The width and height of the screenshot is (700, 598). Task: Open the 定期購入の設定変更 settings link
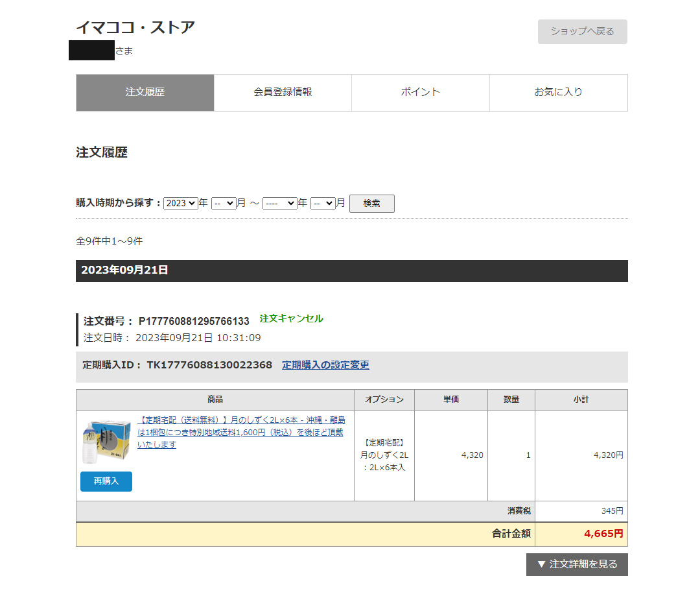325,365
